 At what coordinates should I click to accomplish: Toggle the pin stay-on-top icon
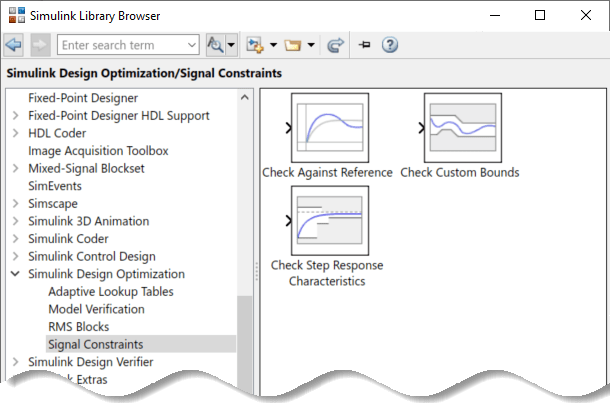[364, 45]
